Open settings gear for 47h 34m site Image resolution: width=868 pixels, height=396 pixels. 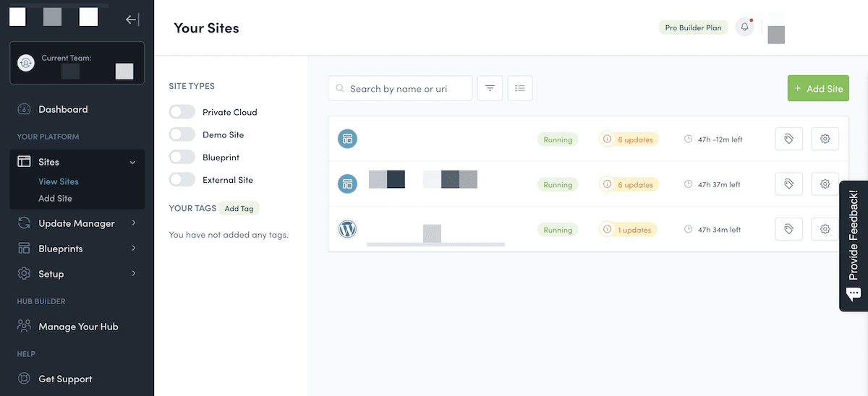(825, 230)
